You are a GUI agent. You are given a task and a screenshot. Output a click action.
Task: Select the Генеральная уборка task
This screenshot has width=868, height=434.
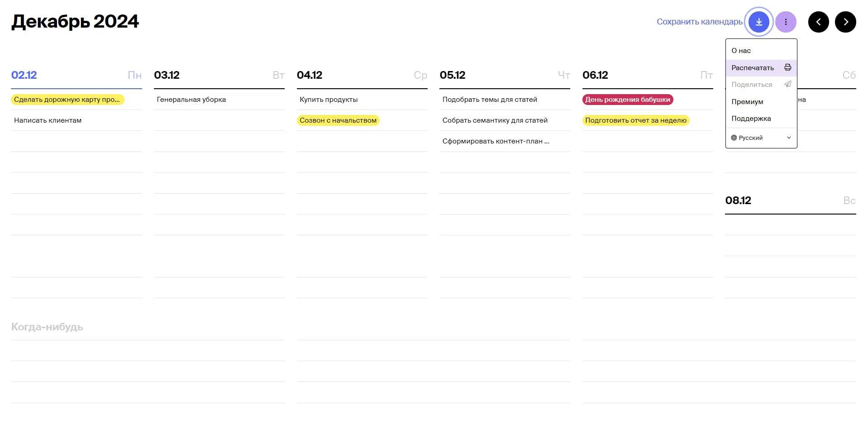(x=191, y=100)
